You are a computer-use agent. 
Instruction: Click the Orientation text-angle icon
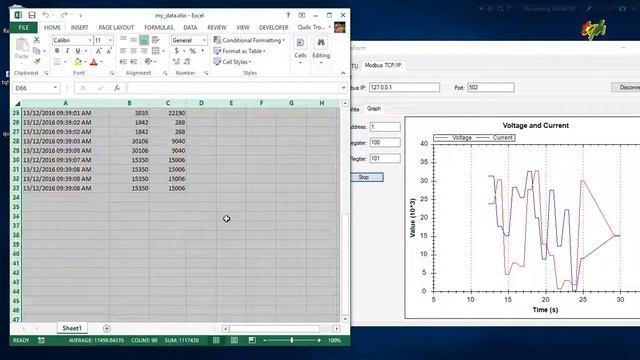[148, 62]
